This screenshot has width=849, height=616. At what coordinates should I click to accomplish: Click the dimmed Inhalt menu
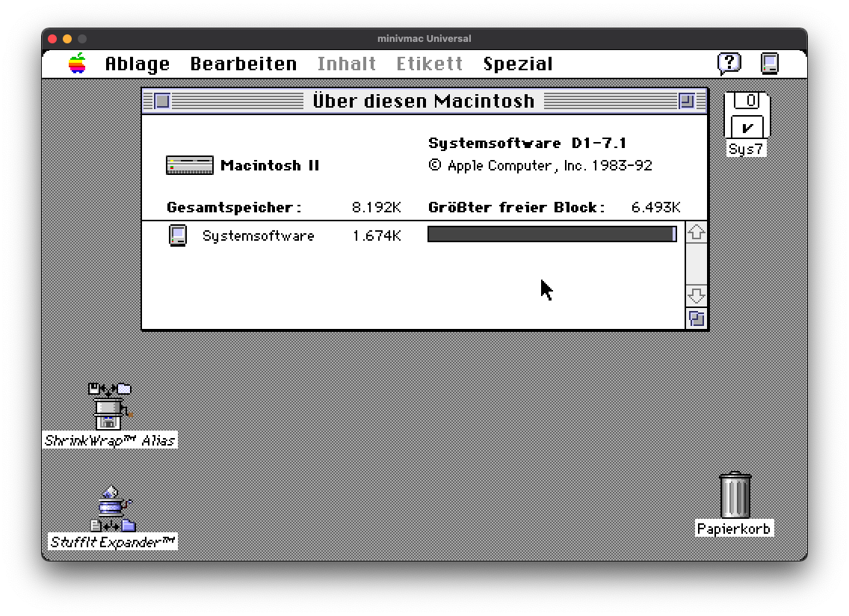347,64
